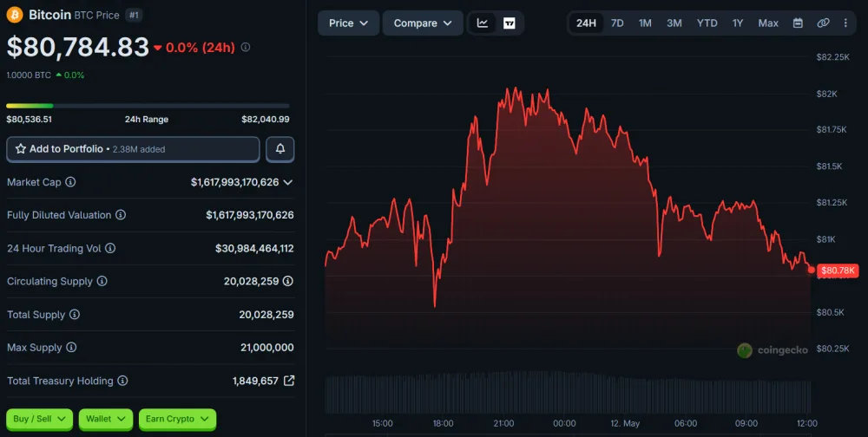Open the Total Treasury Holding info icon

click(122, 381)
